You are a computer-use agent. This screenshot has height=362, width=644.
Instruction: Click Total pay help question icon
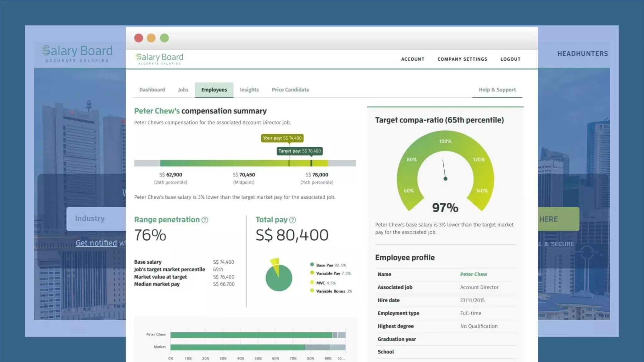292,220
